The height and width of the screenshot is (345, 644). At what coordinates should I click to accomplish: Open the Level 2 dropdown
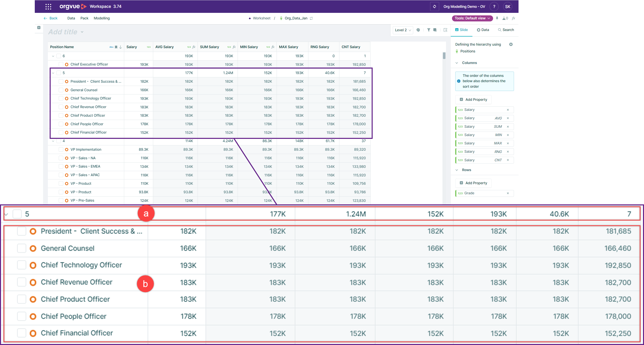(403, 30)
